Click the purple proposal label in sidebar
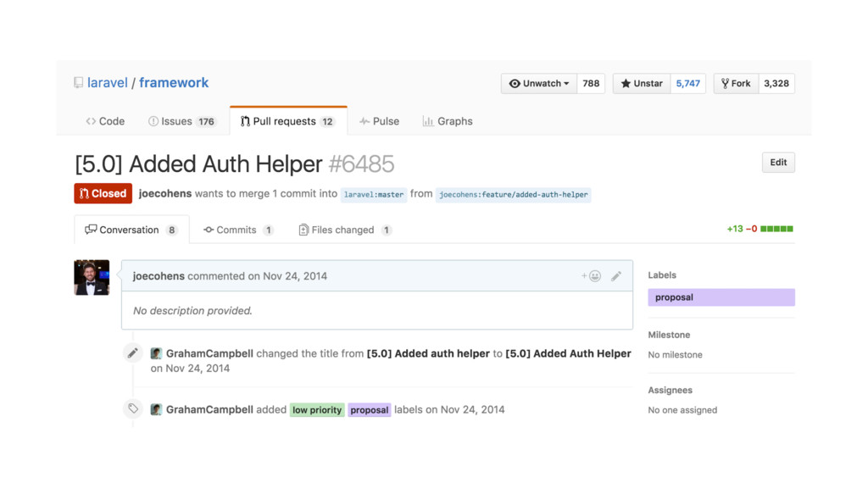868x488 pixels. 721,297
